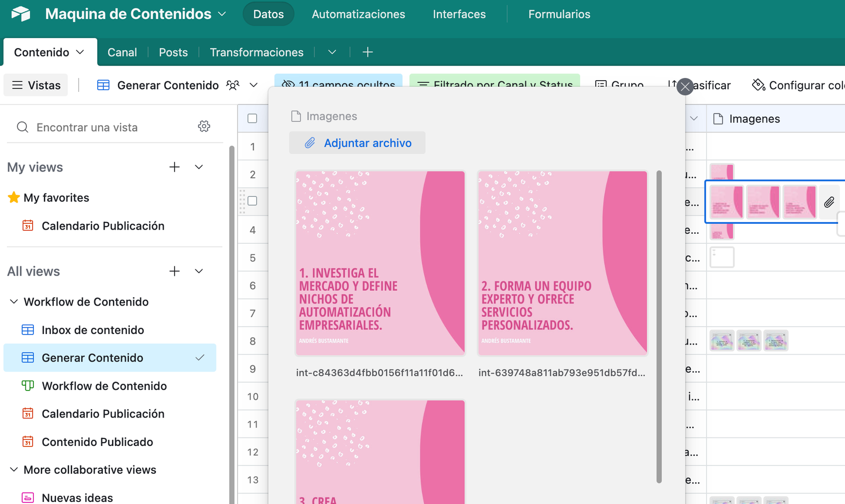
Task: Select the Canal table tab
Action: pyautogui.click(x=122, y=52)
